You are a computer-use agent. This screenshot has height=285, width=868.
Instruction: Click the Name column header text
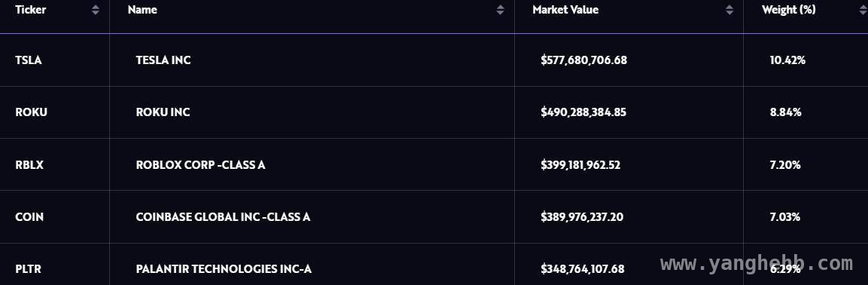point(142,10)
